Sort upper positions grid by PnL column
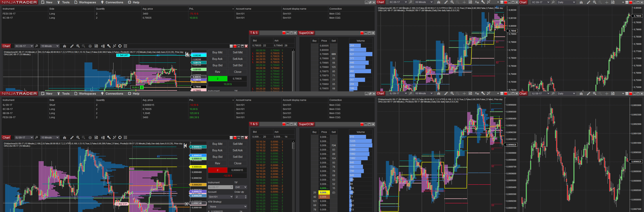This screenshot has width=644, height=212. 211,9
